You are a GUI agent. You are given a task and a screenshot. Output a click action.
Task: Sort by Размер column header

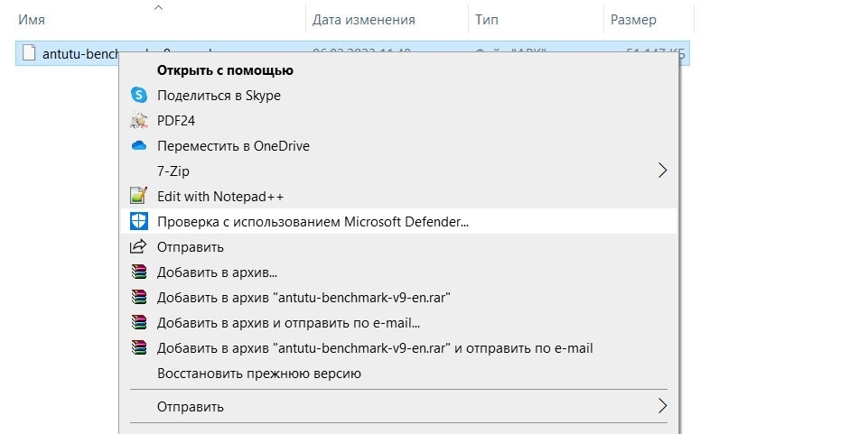(633, 20)
